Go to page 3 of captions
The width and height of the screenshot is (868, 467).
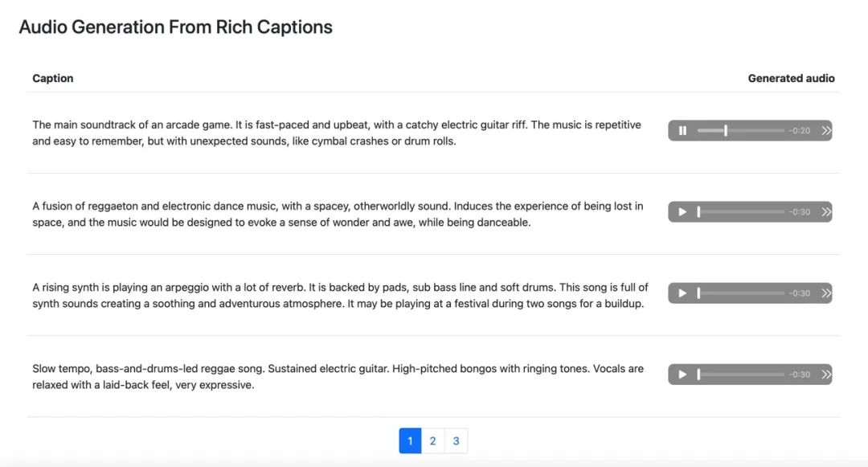click(456, 440)
